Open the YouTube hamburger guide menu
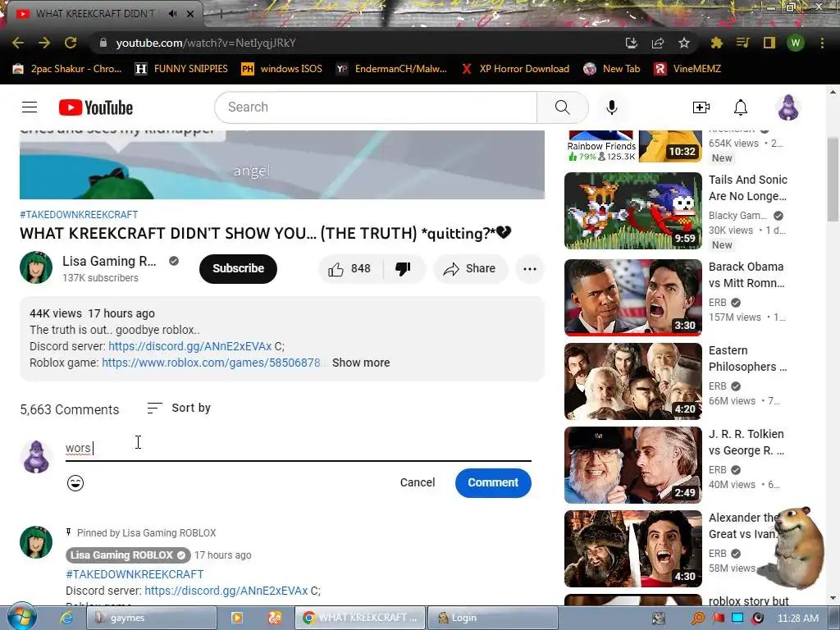The width and height of the screenshot is (840, 630). coord(30,107)
